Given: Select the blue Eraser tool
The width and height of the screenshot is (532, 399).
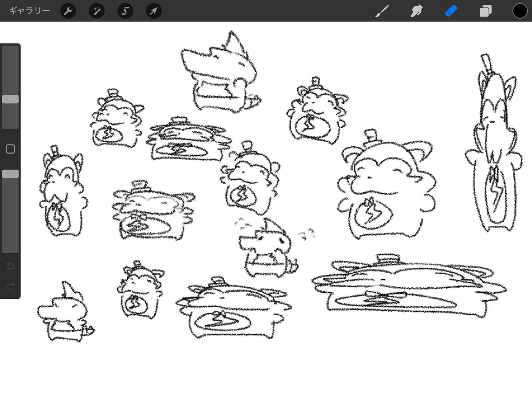Looking at the screenshot, I should (450, 11).
